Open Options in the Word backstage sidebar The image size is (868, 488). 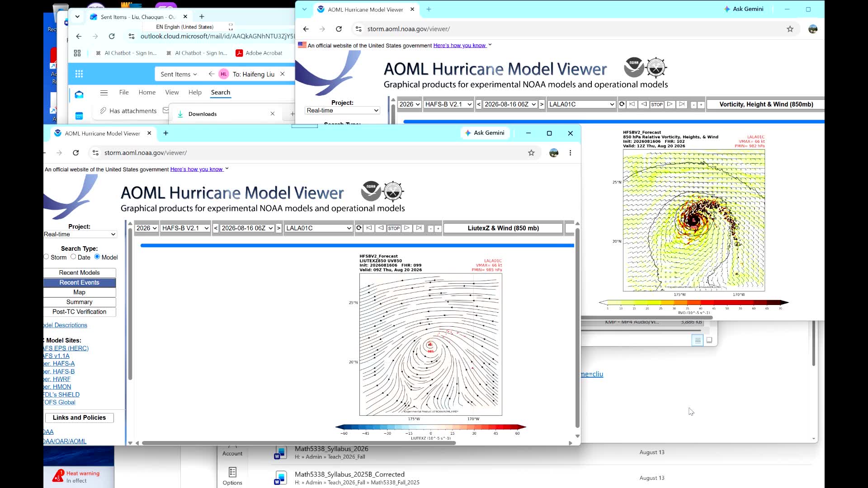pyautogui.click(x=232, y=476)
